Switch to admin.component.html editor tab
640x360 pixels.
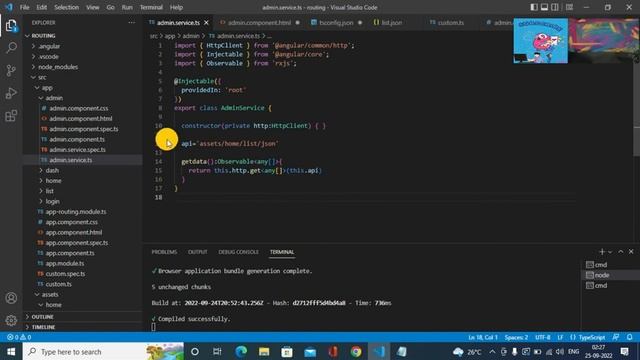259,23
